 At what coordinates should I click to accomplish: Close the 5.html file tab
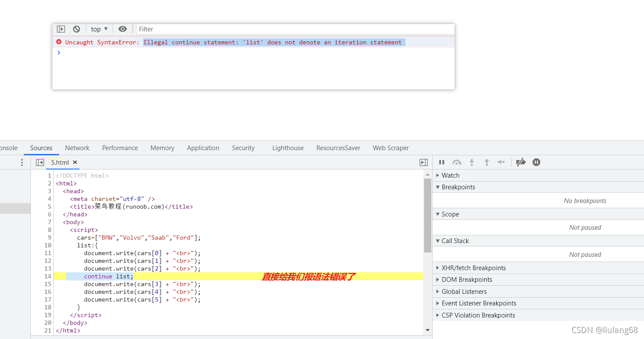75,162
